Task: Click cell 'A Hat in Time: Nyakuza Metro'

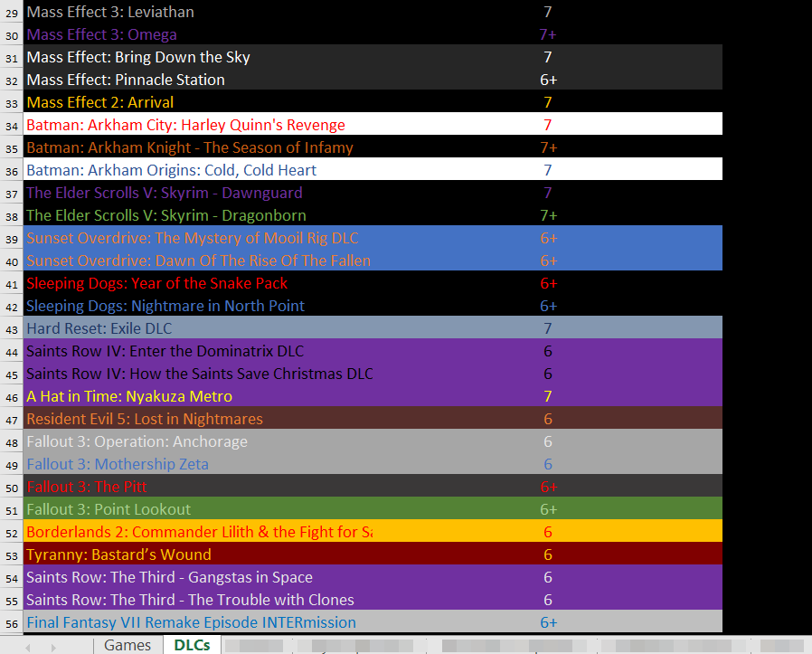Action: point(198,396)
